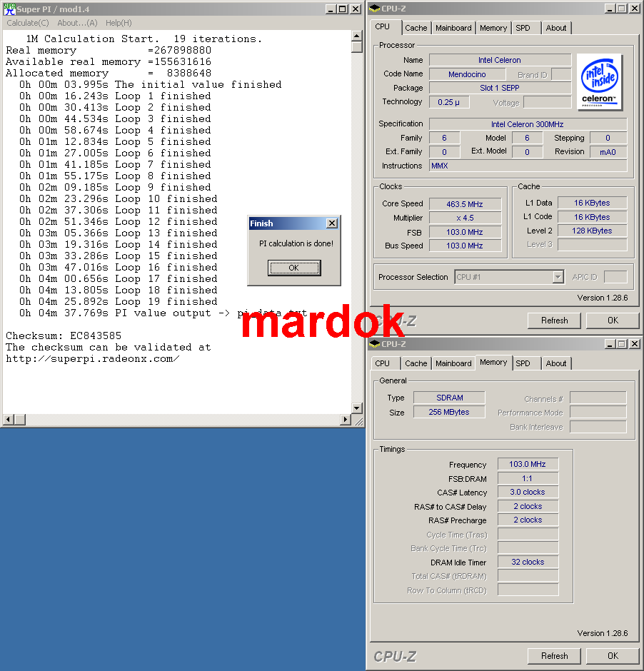Screen dimensions: 644x671
Task: Click OK in top CPU-Z window
Action: pos(613,321)
